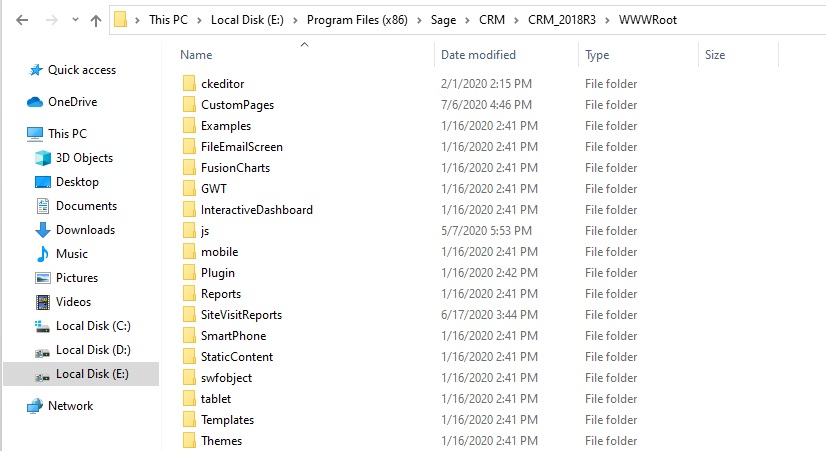Navigate to CRM_2018R3 breadcrumb segment
826x451 pixels.
[562, 20]
